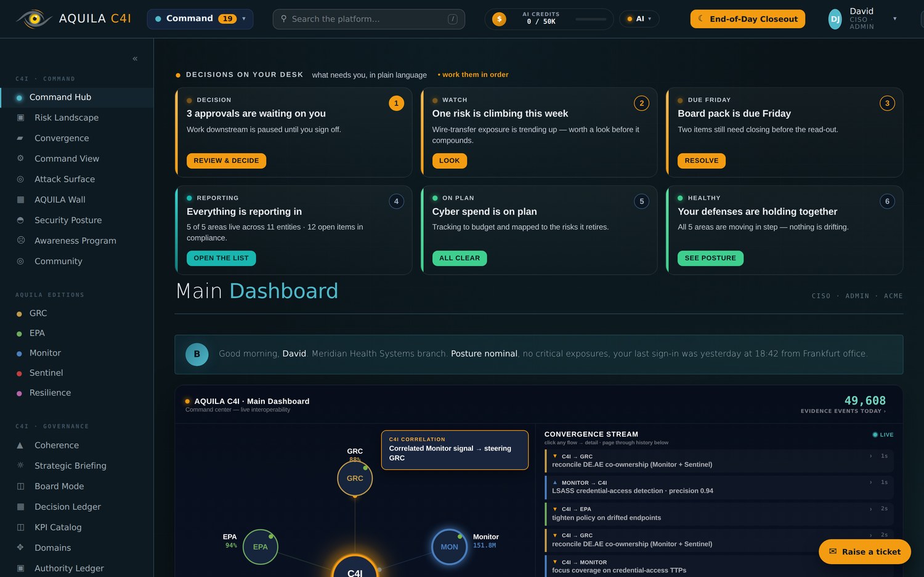
Task: Click the C4I correlation tooltip card
Action: [455, 450]
